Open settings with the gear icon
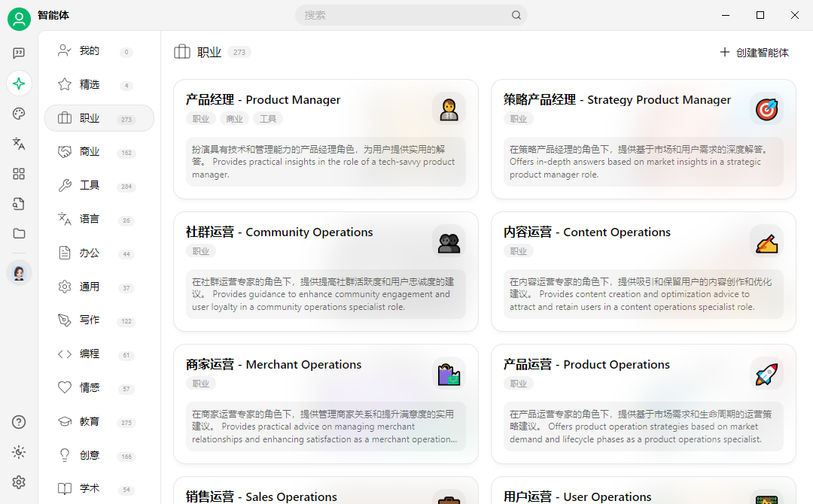The width and height of the screenshot is (813, 504). tap(19, 482)
